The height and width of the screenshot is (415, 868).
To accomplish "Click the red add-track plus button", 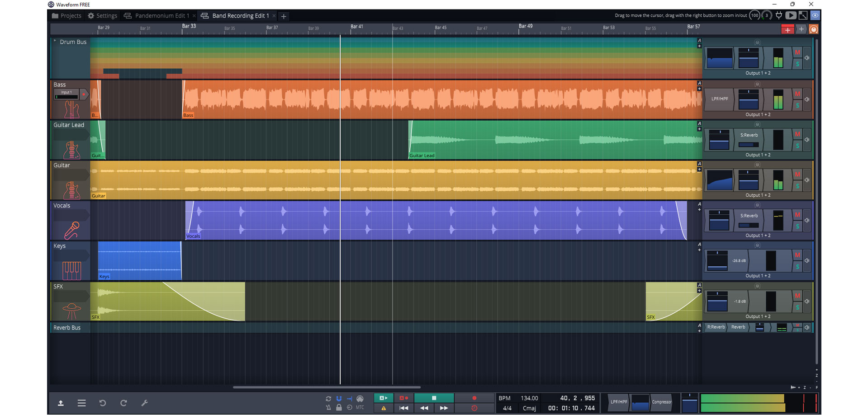I will point(787,30).
